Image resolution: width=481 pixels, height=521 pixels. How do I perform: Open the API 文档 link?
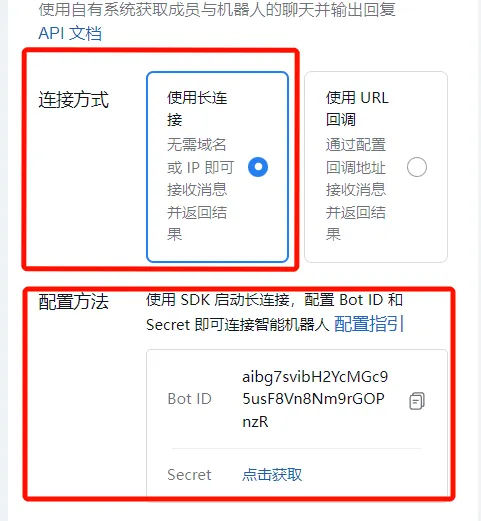70,33
